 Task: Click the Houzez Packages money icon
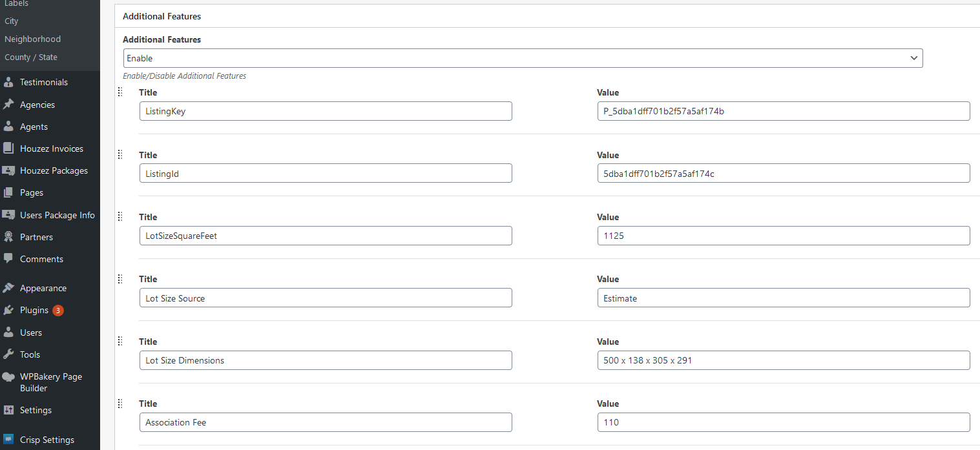tap(8, 170)
